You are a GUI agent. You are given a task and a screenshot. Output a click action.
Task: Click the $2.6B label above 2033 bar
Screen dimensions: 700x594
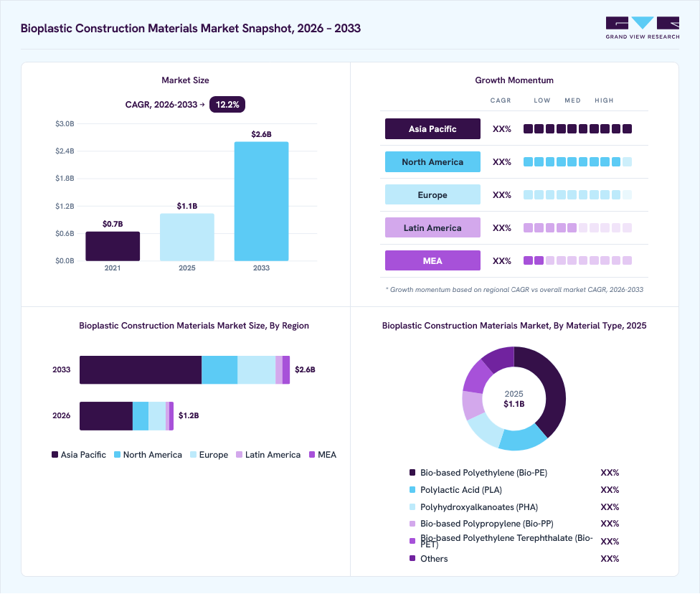point(261,134)
